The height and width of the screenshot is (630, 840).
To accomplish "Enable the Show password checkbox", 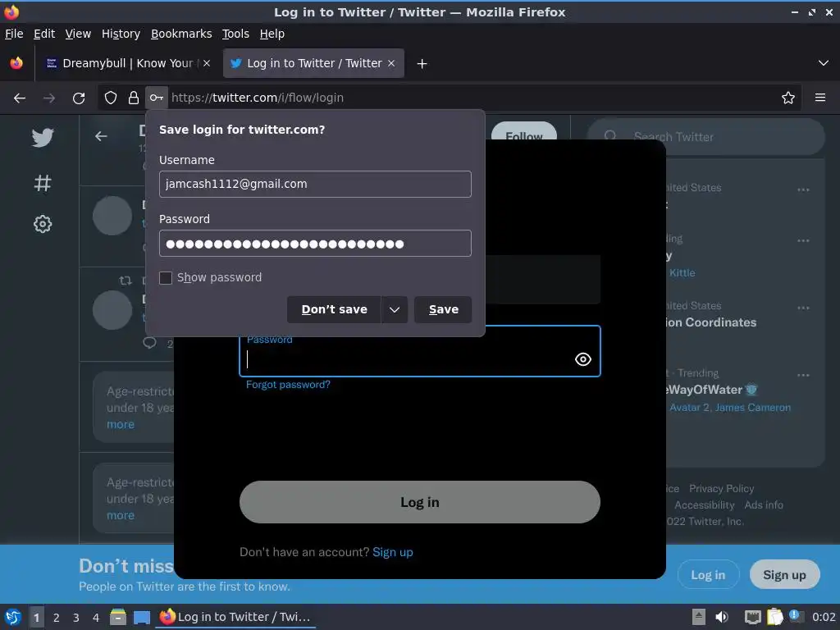I will pos(166,277).
